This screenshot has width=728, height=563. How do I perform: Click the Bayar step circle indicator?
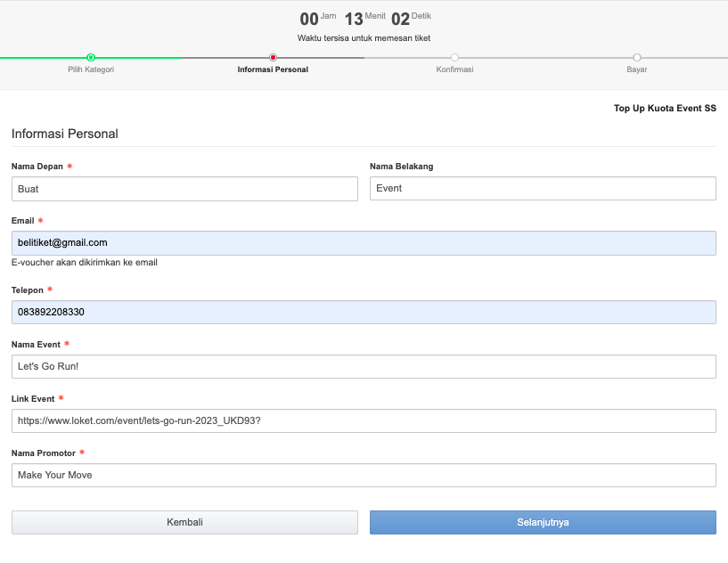point(636,58)
